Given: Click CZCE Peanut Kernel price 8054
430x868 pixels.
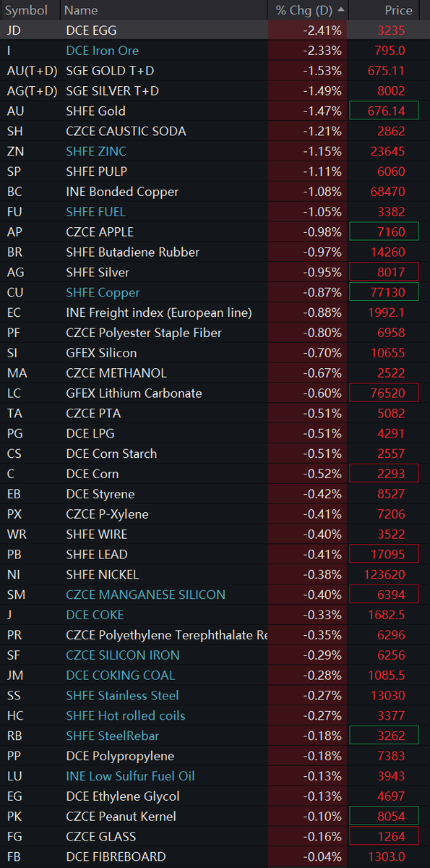Looking at the screenshot, I should (384, 817).
